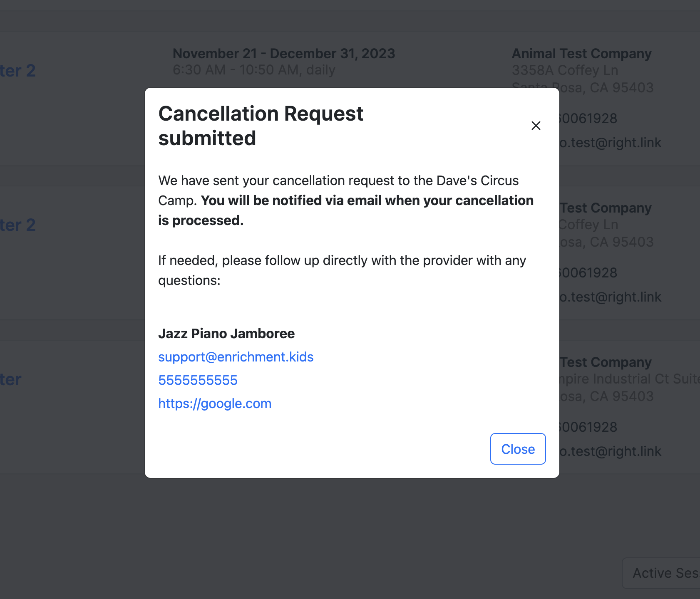Select the 5555555555 phone number link
The width and height of the screenshot is (700, 599).
coord(198,380)
